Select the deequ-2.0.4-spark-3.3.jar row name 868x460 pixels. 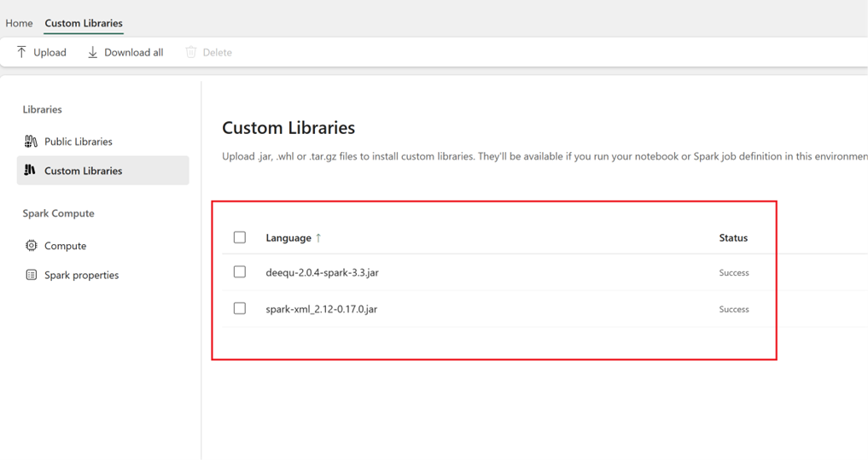[x=322, y=272]
